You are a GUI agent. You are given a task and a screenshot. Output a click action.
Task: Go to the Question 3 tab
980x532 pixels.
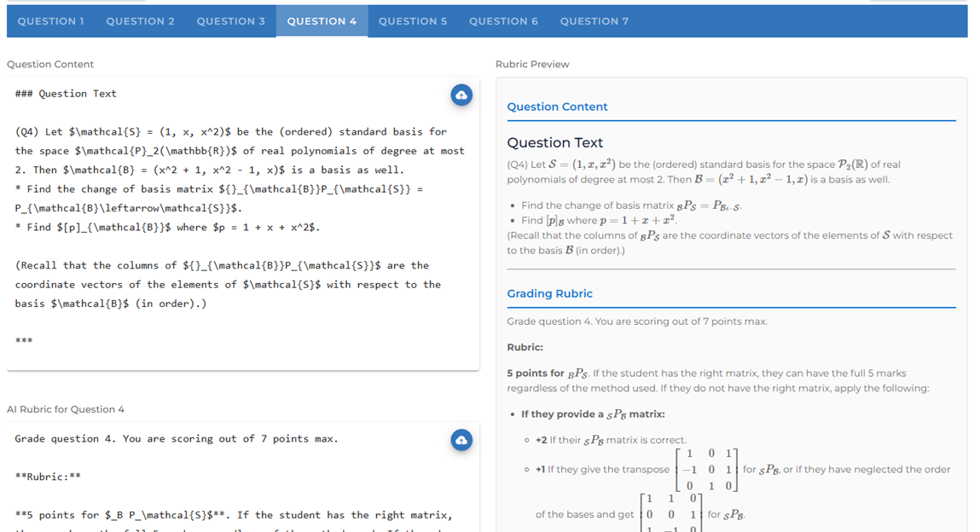coord(230,21)
